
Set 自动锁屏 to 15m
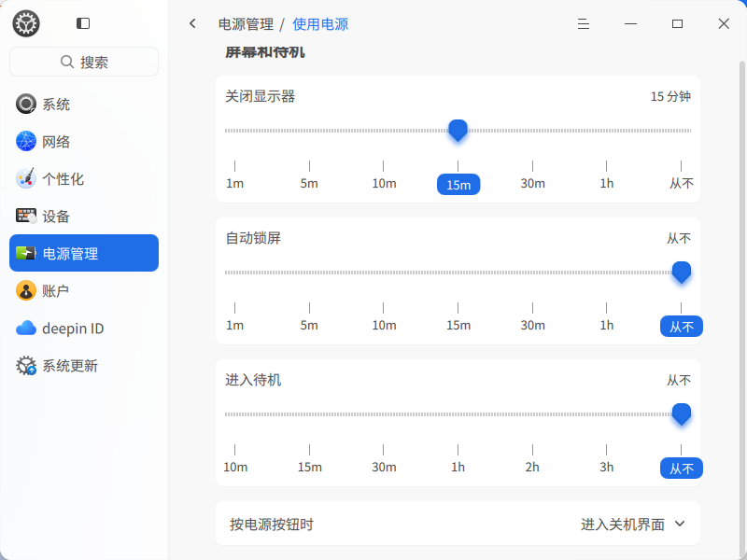[x=458, y=325]
